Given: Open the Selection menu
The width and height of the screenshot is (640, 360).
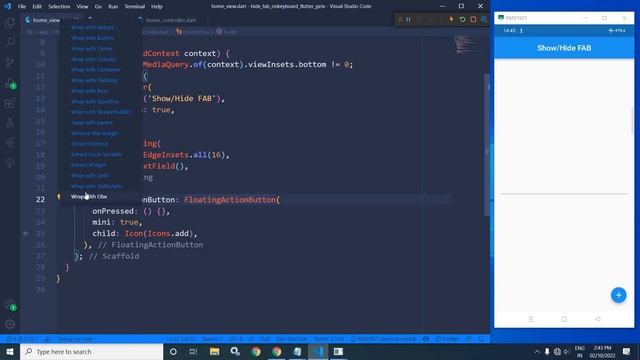Looking at the screenshot, I should 59,7.
